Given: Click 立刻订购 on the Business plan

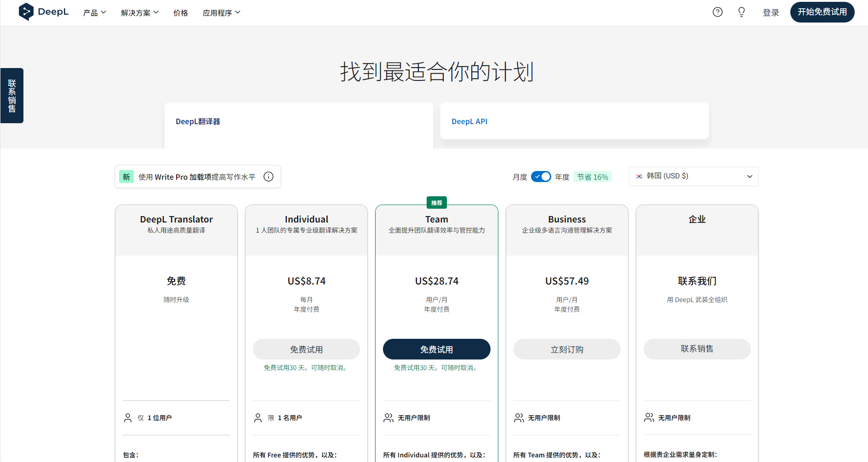Looking at the screenshot, I should [566, 349].
